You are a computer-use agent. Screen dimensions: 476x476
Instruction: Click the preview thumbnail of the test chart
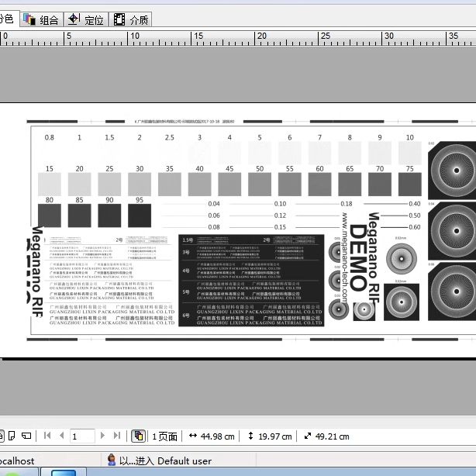pyautogui.click(x=238, y=230)
